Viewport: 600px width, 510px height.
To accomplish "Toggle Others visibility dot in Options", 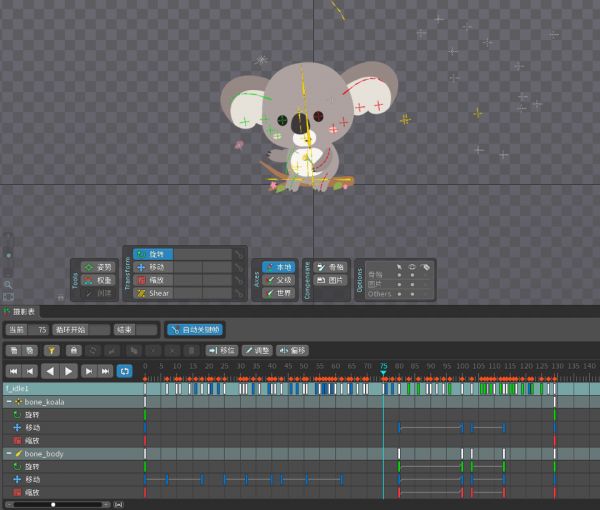I will (412, 294).
